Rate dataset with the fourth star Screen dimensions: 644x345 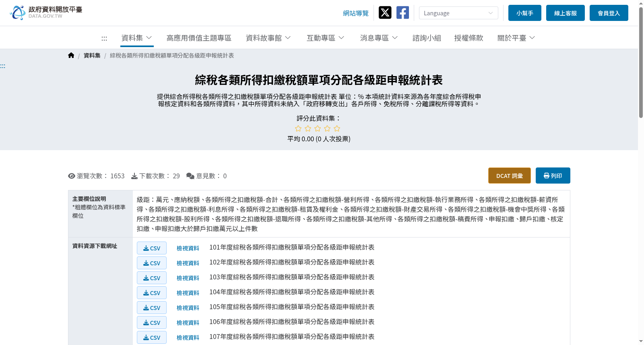tap(327, 128)
